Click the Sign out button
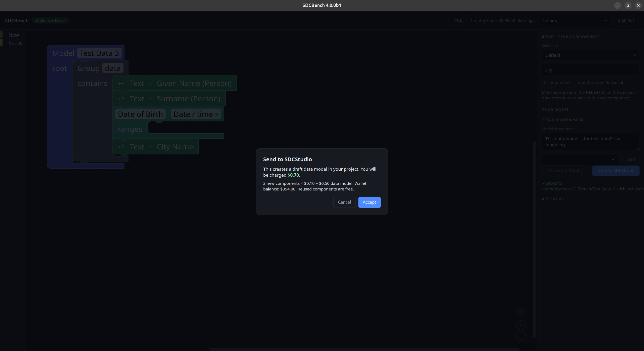The width and height of the screenshot is (644, 351). pyautogui.click(x=626, y=20)
